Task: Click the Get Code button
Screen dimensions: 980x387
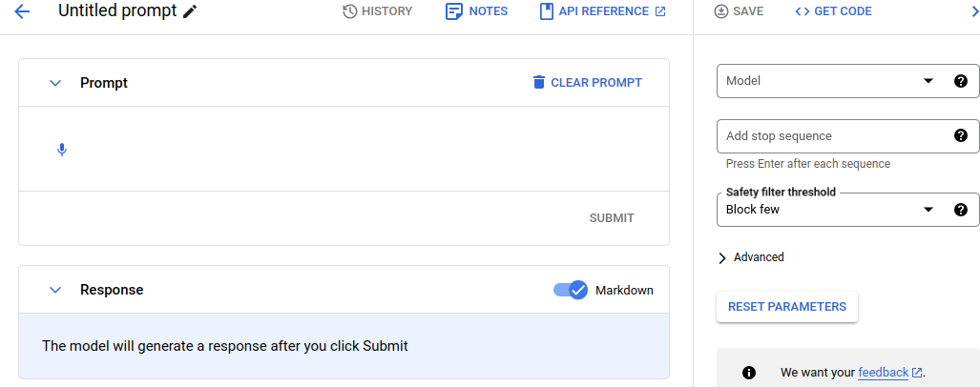Action: pos(833,11)
